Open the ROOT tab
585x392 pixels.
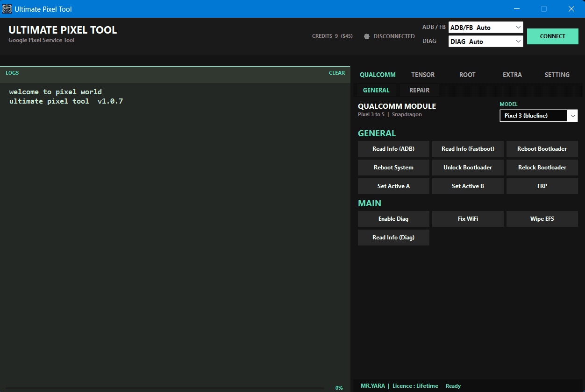coord(467,75)
